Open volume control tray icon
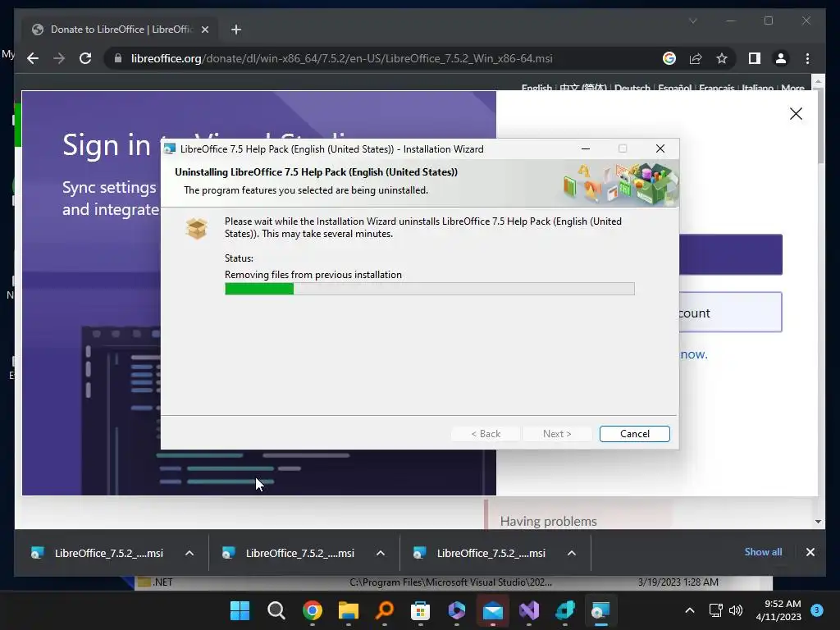 tap(736, 610)
